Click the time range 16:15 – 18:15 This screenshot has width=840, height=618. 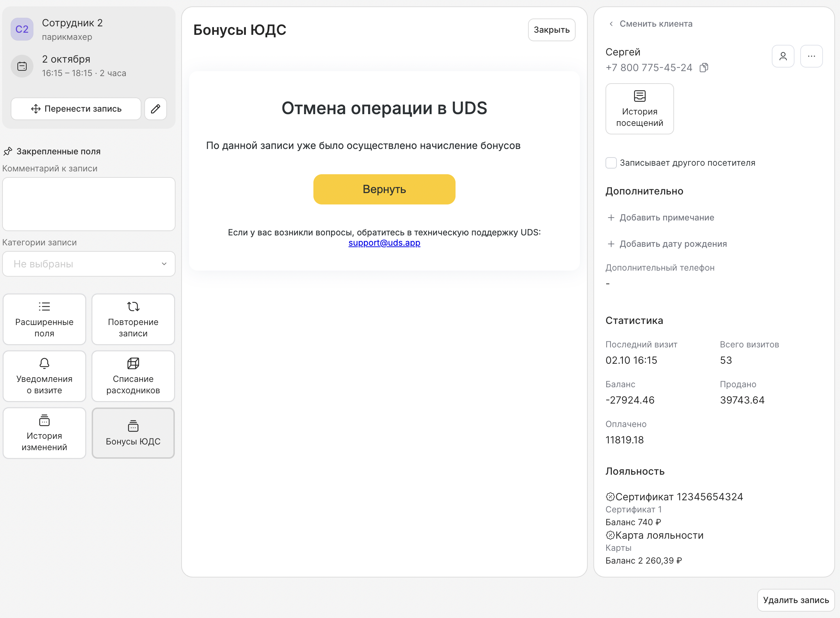67,73
